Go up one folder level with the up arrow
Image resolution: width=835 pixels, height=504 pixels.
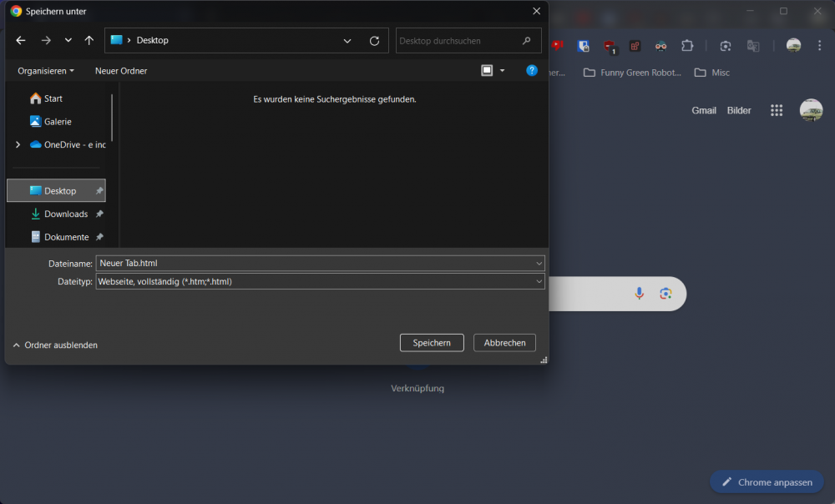tap(88, 40)
